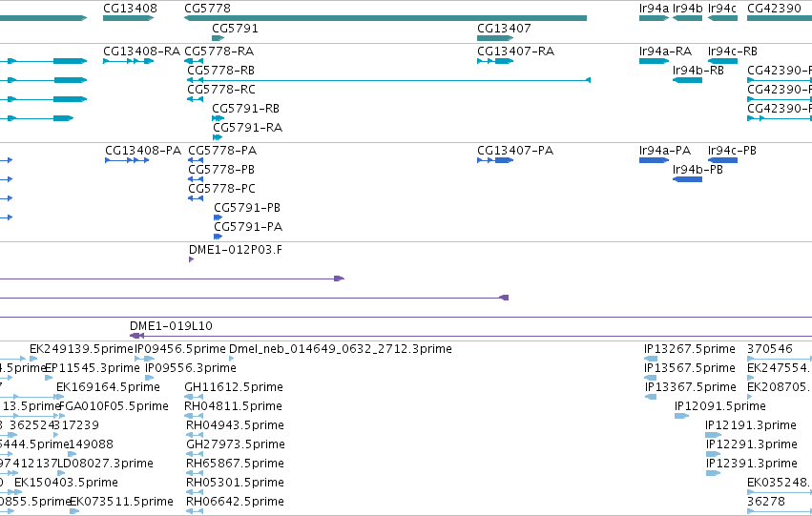The image size is (812, 516).
Task: Select protein Ir94b-PB
Action: coord(687,179)
